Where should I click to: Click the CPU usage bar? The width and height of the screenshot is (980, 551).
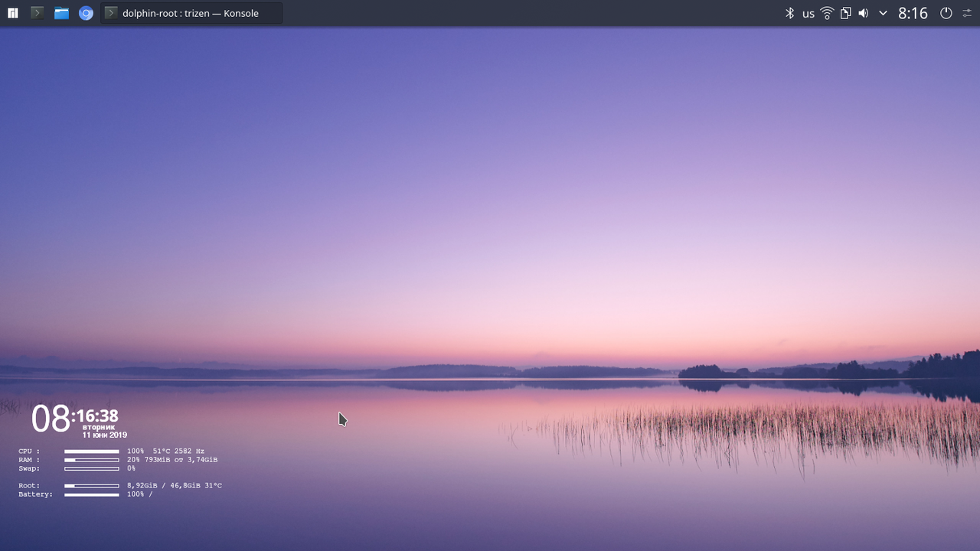click(92, 452)
